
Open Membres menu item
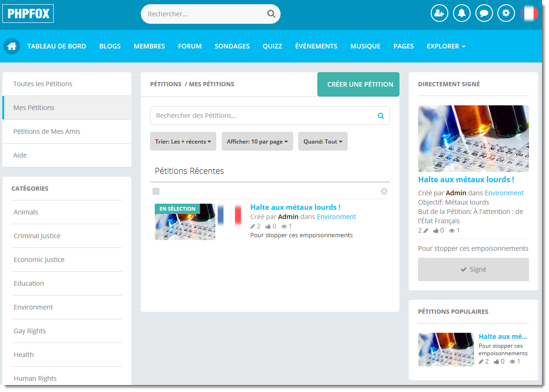coord(149,46)
